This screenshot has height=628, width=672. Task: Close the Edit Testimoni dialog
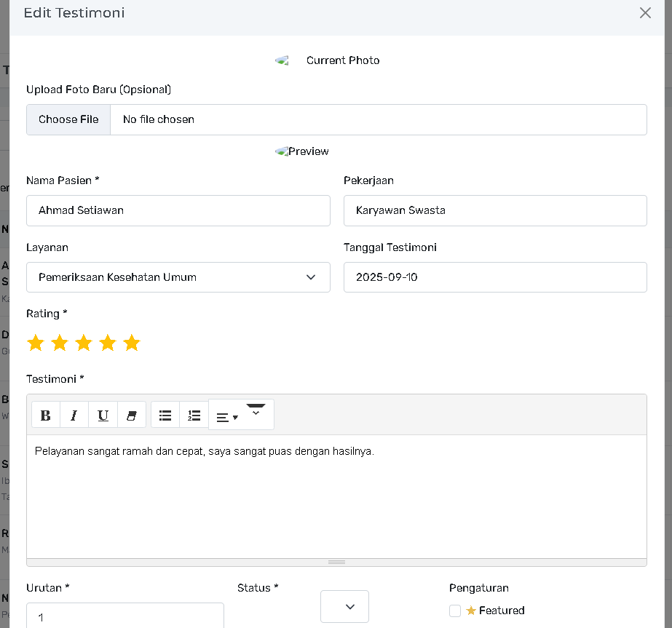click(x=645, y=13)
